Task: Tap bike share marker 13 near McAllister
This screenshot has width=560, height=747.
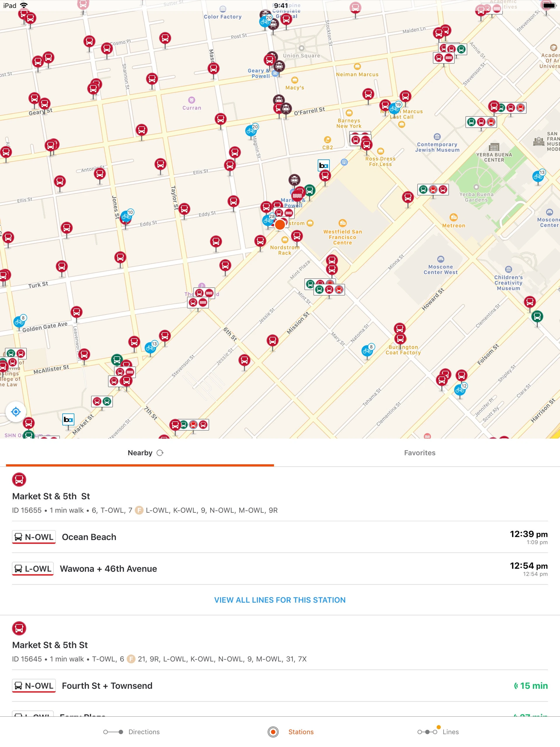Action: tap(151, 347)
